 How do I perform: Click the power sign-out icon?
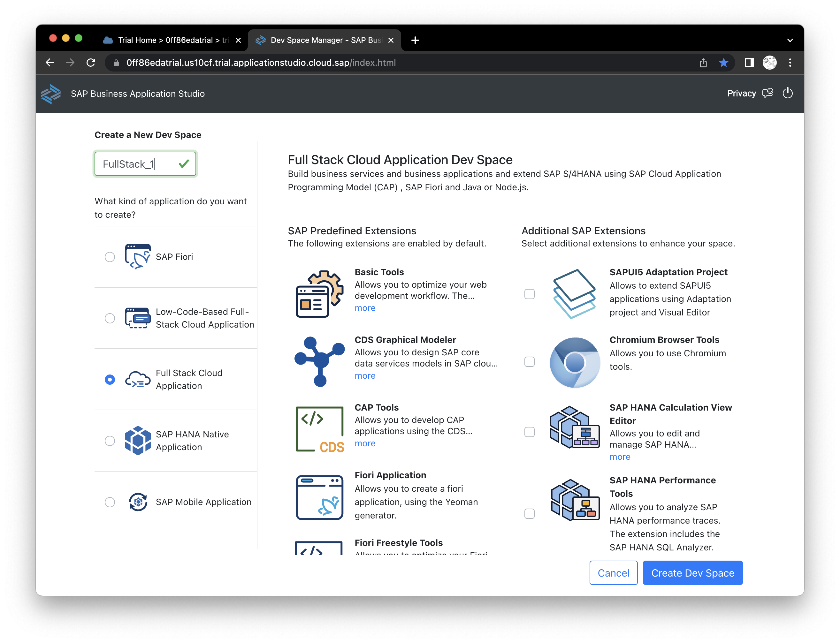[788, 93]
